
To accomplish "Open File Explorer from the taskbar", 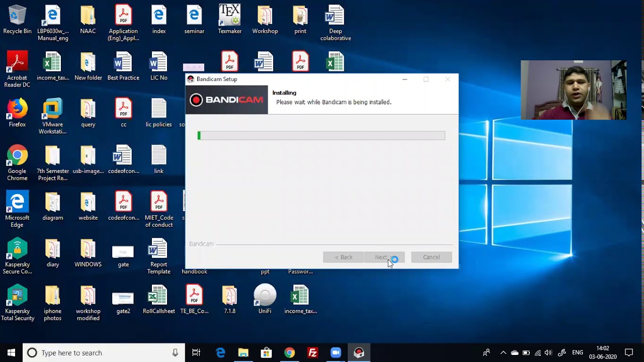I will tap(243, 353).
